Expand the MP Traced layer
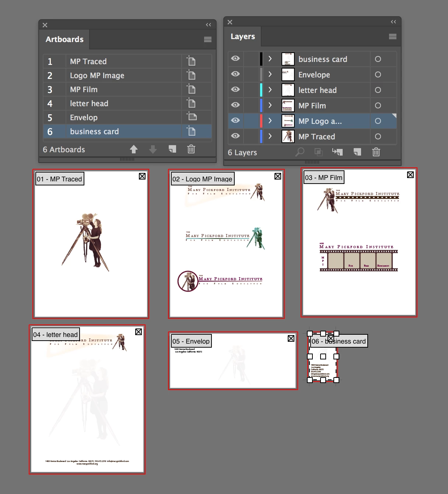Image resolution: width=448 pixels, height=494 pixels. pos(270,136)
